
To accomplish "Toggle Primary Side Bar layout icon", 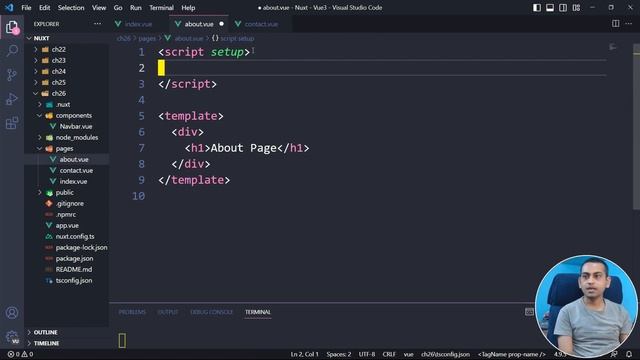I will pos(537,8).
